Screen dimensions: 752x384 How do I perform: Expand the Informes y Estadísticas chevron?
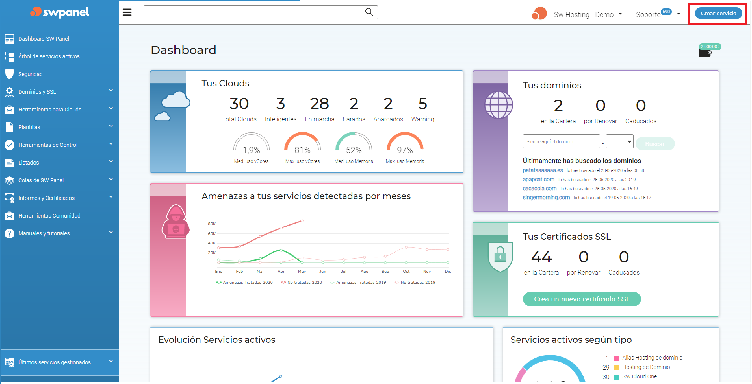pos(111,197)
